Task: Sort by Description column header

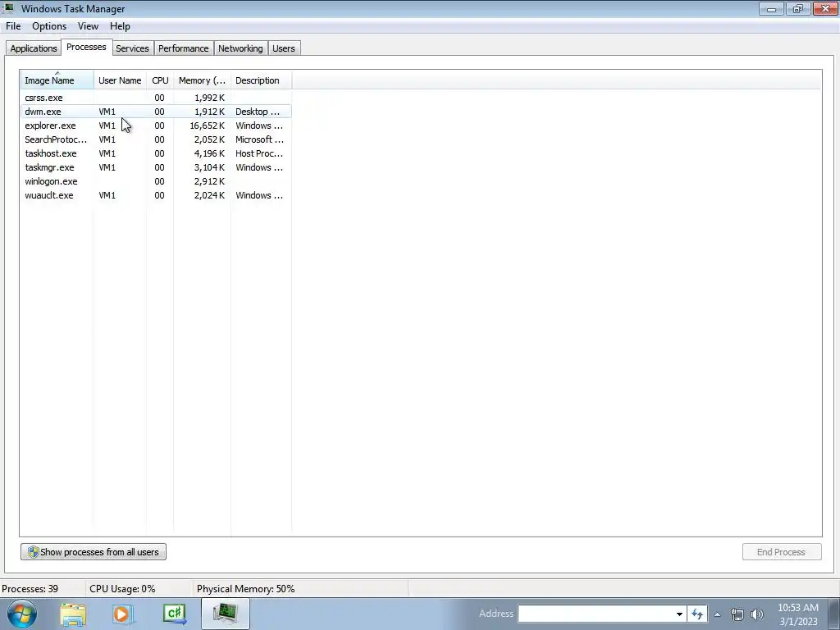Action: (261, 80)
